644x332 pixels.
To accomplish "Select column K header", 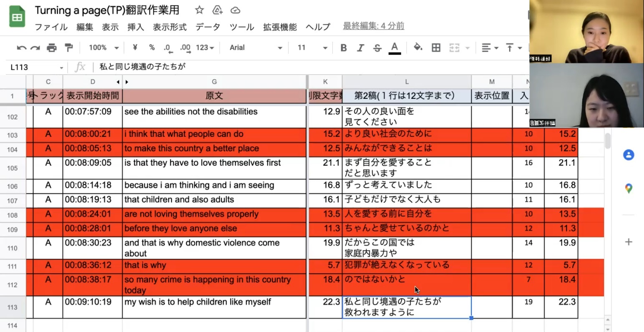I will [325, 82].
